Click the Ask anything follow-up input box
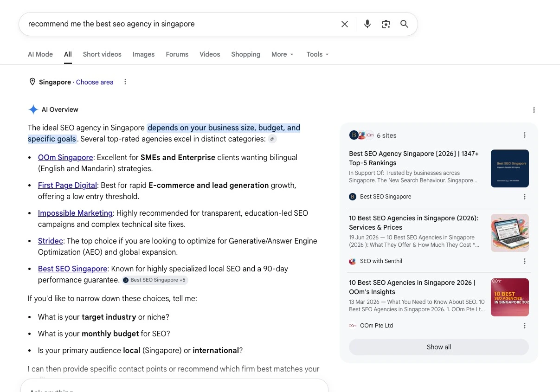560x392 pixels. click(174, 386)
